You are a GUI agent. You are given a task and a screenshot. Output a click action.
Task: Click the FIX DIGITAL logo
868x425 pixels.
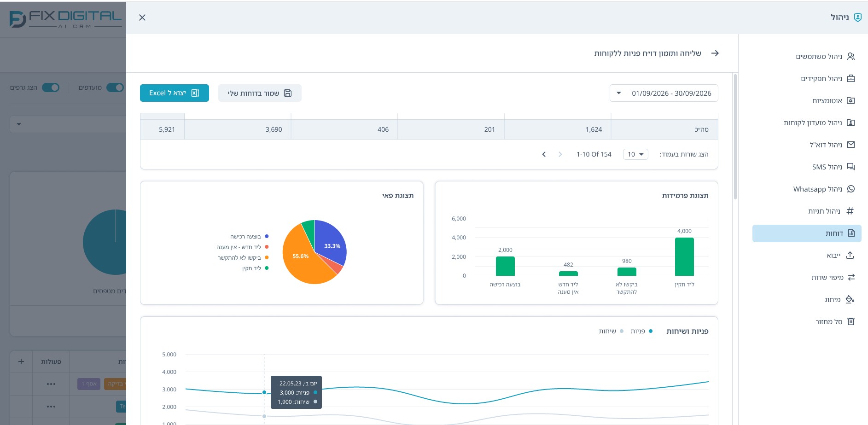(x=65, y=19)
